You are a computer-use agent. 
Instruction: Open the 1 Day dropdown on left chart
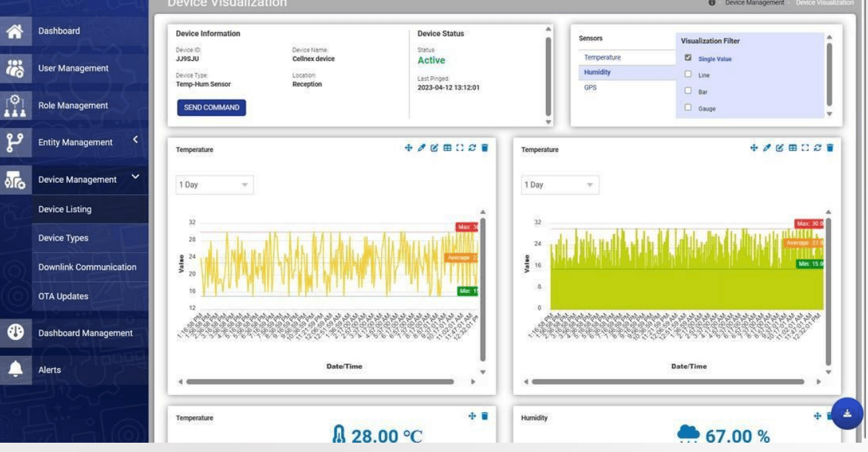pos(214,185)
